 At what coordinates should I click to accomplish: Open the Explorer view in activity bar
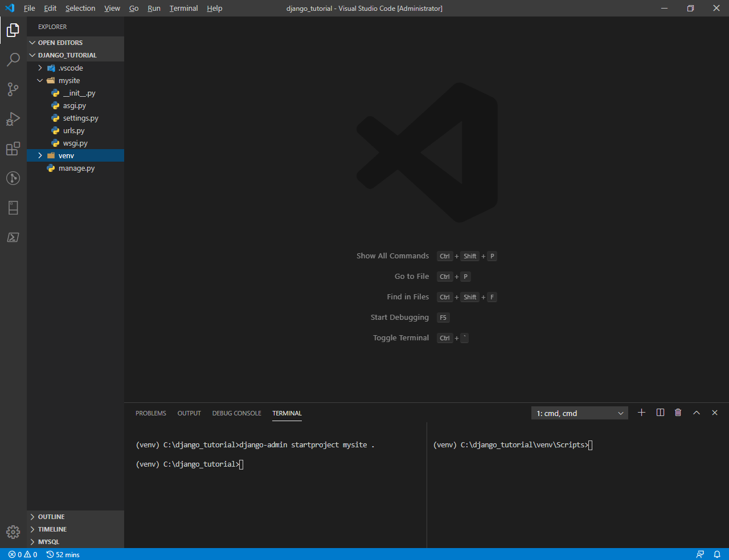13,30
